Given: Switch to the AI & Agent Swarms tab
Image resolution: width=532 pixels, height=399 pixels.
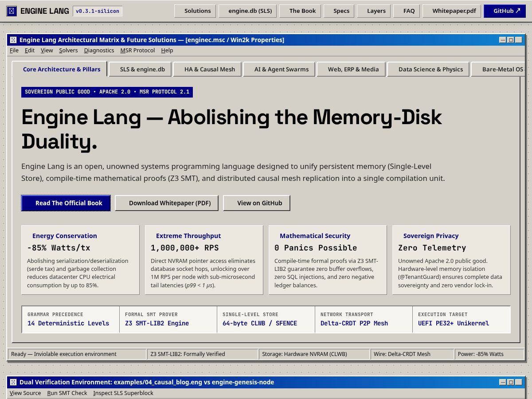Looking at the screenshot, I should 279,69.
